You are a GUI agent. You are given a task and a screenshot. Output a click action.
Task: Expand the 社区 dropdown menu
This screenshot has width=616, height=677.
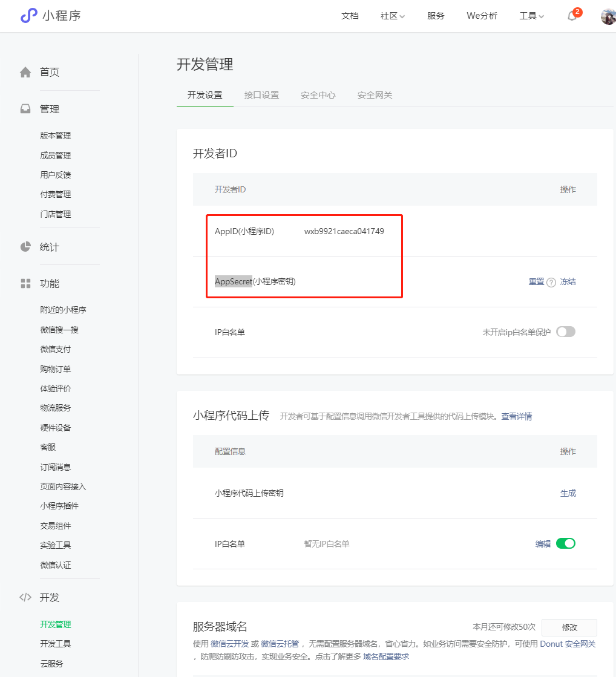[392, 16]
